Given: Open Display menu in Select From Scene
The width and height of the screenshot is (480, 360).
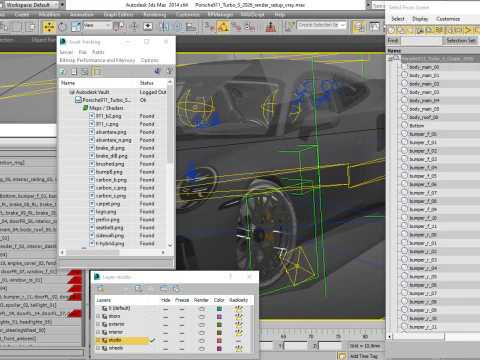Looking at the screenshot, I should click(420, 19).
